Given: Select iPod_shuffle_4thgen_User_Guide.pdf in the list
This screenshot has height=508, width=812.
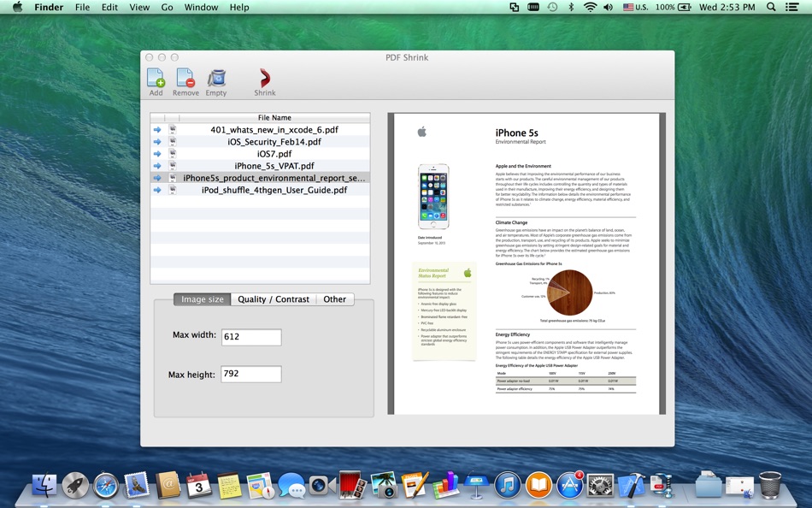Looking at the screenshot, I should coord(260,190).
